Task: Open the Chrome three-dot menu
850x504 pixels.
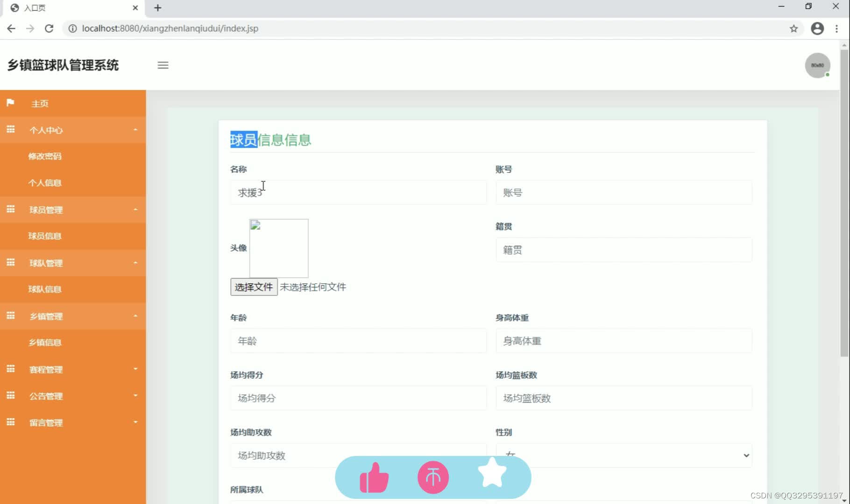Action: [x=836, y=28]
